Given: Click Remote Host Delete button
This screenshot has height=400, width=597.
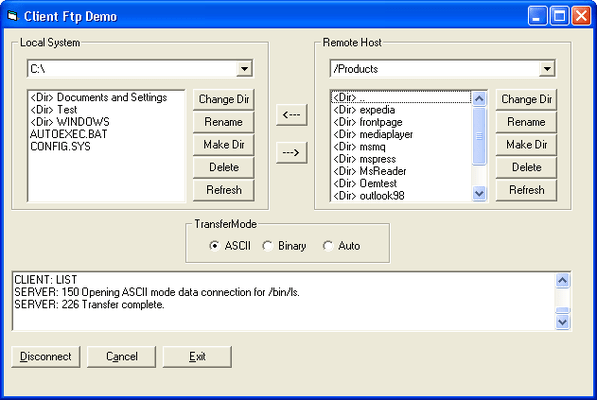Looking at the screenshot, I should (x=526, y=167).
